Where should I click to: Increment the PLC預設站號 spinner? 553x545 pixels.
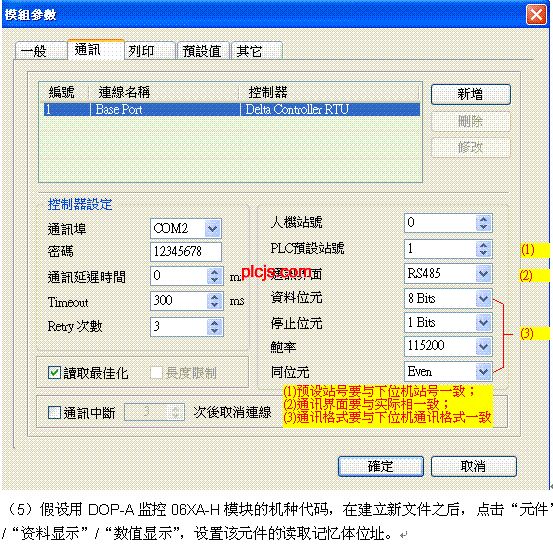click(483, 245)
